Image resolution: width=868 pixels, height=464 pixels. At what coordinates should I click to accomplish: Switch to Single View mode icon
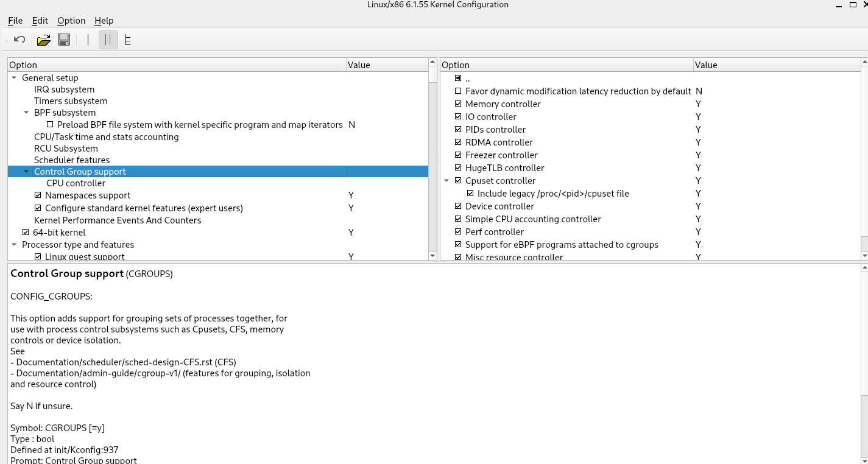tap(88, 40)
